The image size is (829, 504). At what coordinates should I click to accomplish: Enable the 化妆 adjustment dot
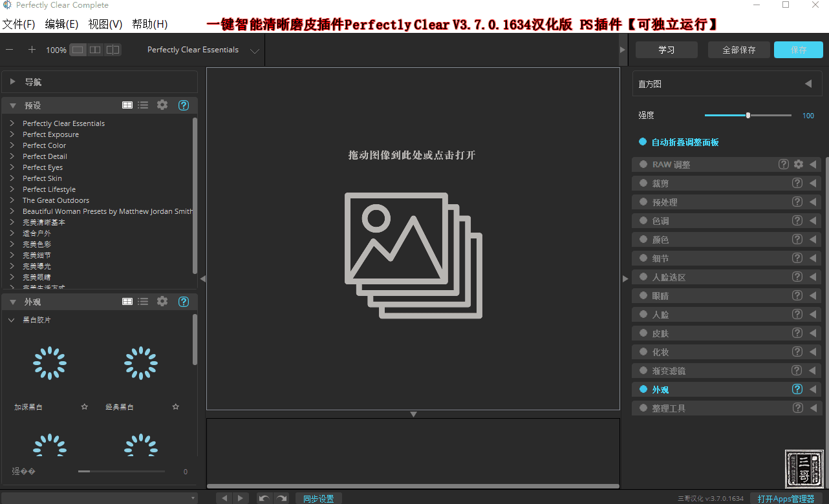click(643, 352)
